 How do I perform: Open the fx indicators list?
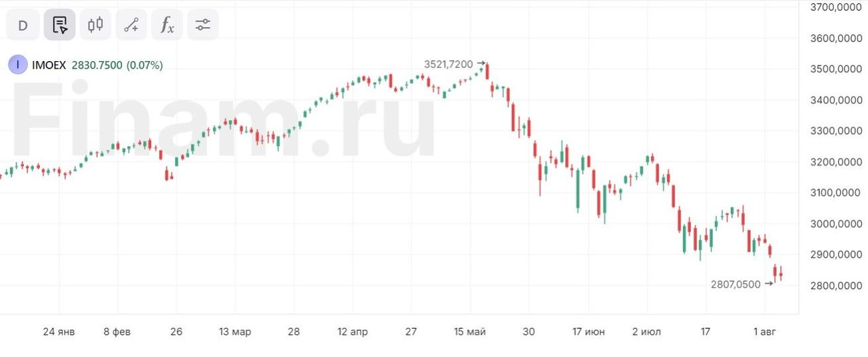[167, 26]
